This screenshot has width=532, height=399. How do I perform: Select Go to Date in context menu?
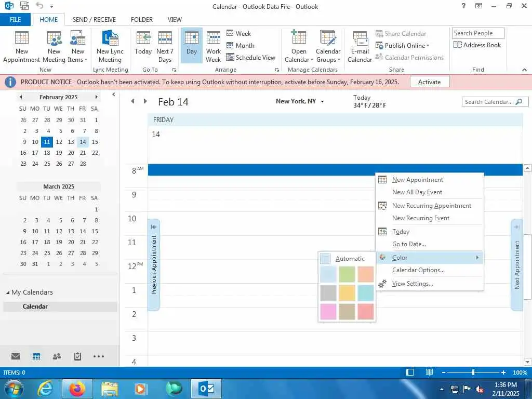[x=430, y=244]
